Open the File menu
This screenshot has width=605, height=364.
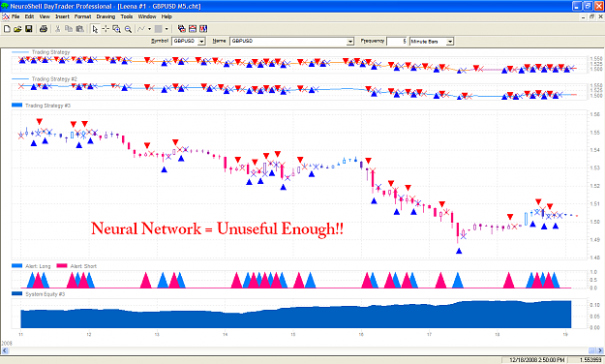click(x=15, y=16)
